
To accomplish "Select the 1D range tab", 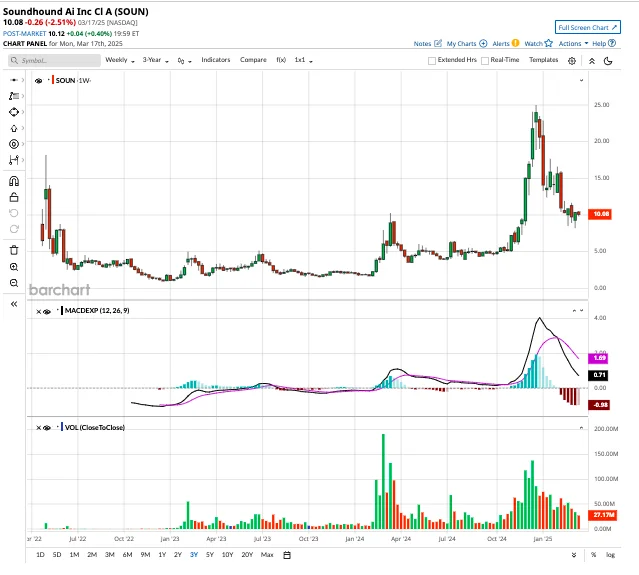I will (x=40, y=555).
